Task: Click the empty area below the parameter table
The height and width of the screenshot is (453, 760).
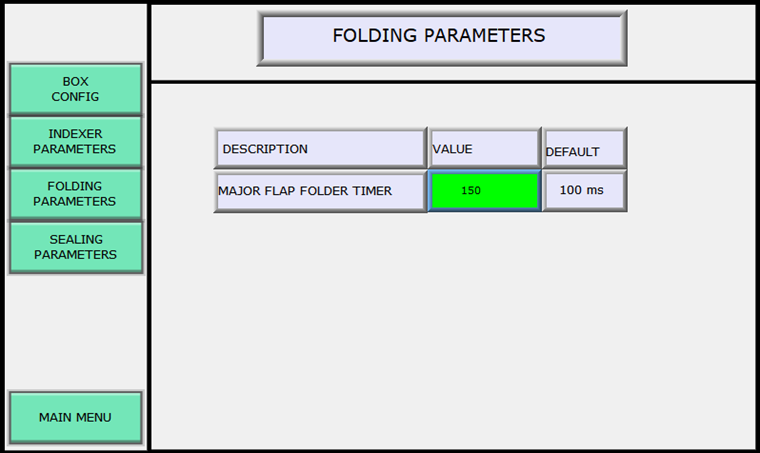Action: 450,330
